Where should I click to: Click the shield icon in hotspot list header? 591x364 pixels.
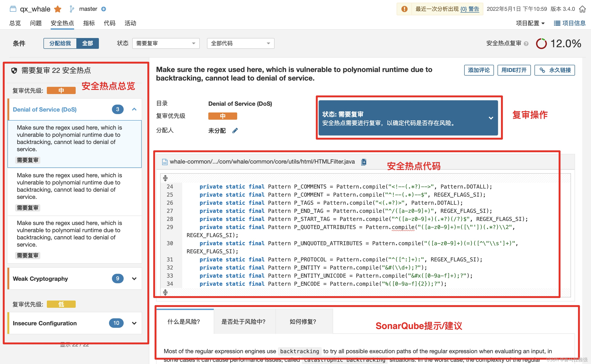14,71
